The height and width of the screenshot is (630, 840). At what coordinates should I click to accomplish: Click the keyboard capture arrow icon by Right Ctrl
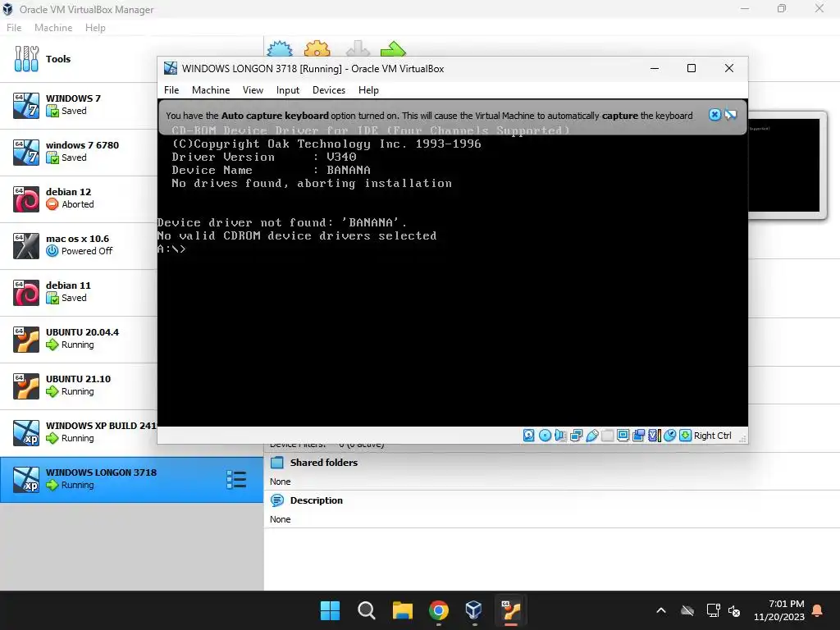point(685,436)
